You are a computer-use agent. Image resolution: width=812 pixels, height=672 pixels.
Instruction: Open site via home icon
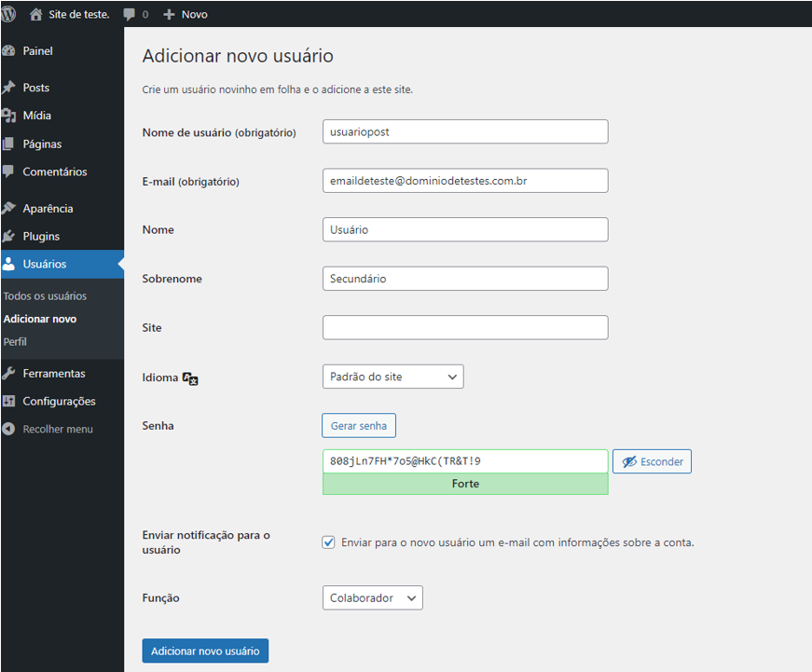[35, 15]
